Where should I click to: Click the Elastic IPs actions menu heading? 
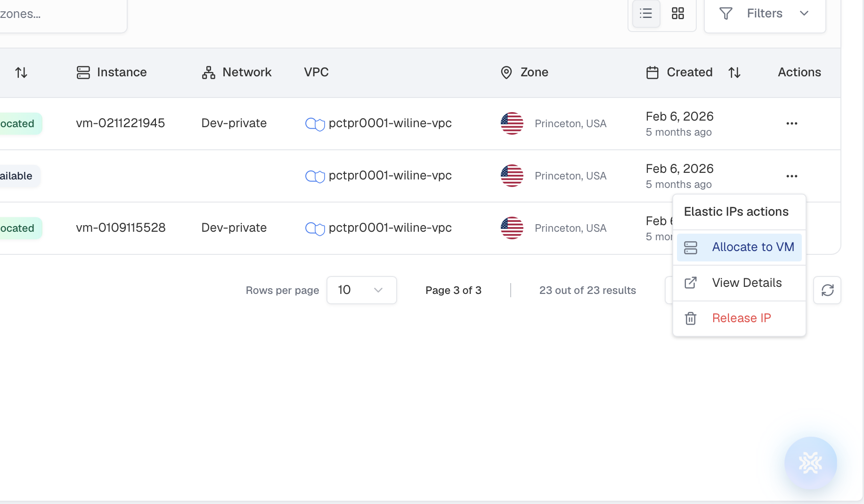[736, 211]
